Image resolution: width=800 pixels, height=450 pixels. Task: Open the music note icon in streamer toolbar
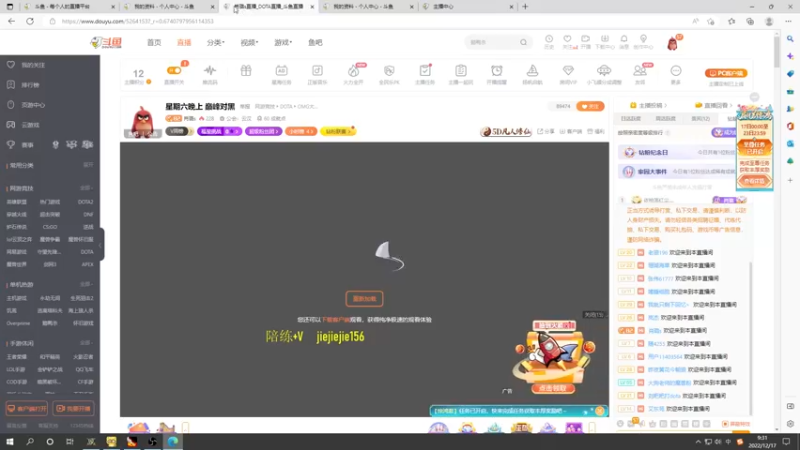click(x=317, y=73)
